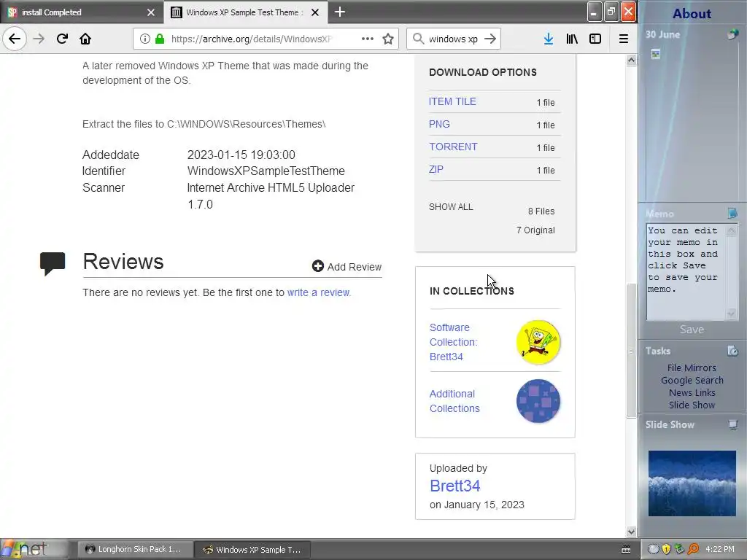This screenshot has height=560, width=747.
Task: Click the Tasks panel icon
Action: pyautogui.click(x=732, y=351)
